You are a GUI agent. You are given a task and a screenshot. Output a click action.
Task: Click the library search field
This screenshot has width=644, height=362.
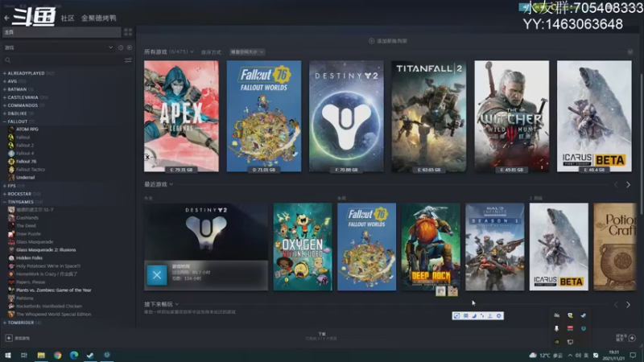click(x=64, y=60)
